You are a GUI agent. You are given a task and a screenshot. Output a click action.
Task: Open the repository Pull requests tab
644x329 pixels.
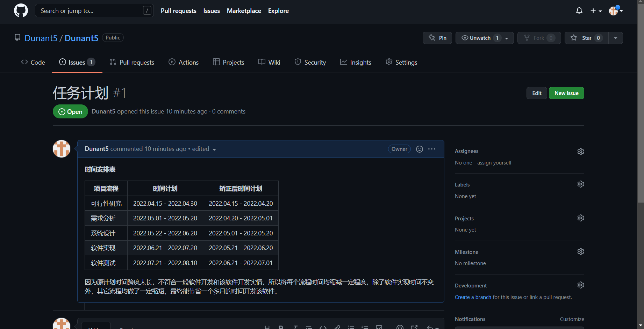click(x=132, y=62)
